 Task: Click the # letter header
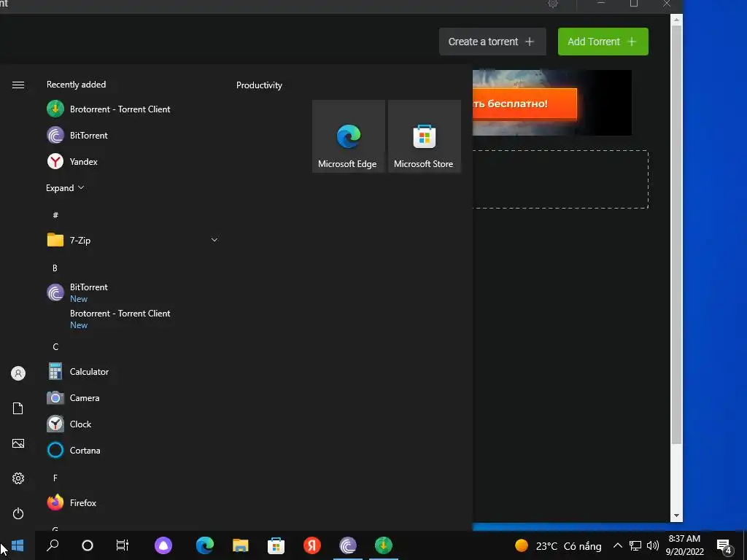[x=55, y=215]
